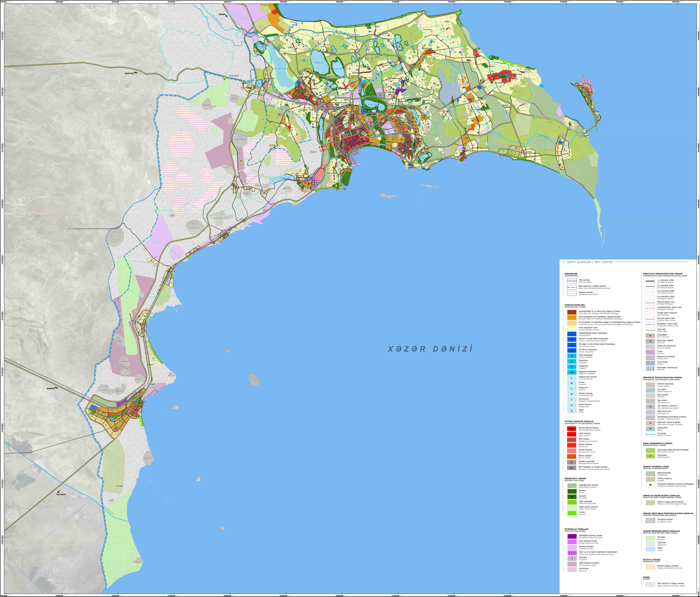Click the Airport striped legend symbol
This screenshot has width=700, height=597.
tap(650, 363)
